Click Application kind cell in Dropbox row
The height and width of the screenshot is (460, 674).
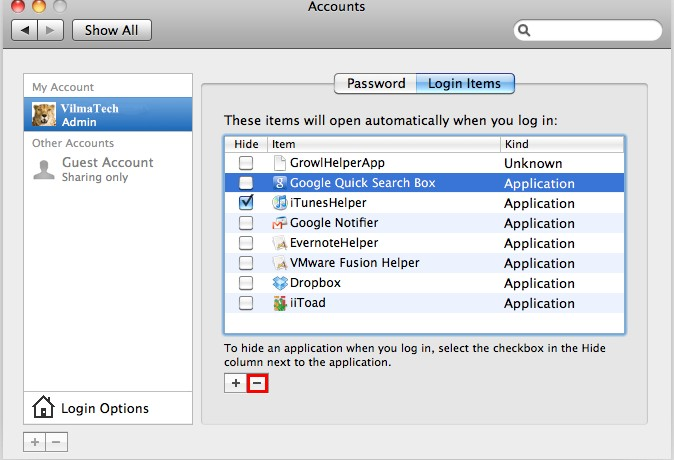pyautogui.click(x=539, y=283)
